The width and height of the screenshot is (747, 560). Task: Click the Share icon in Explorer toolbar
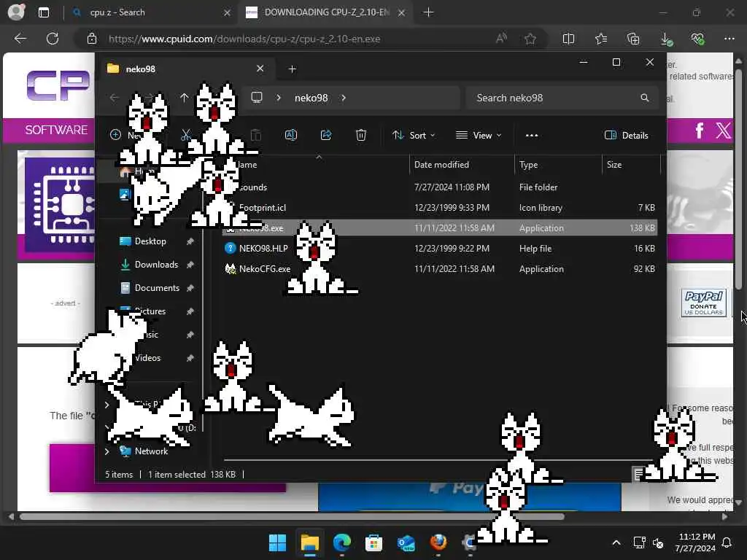pyautogui.click(x=326, y=135)
